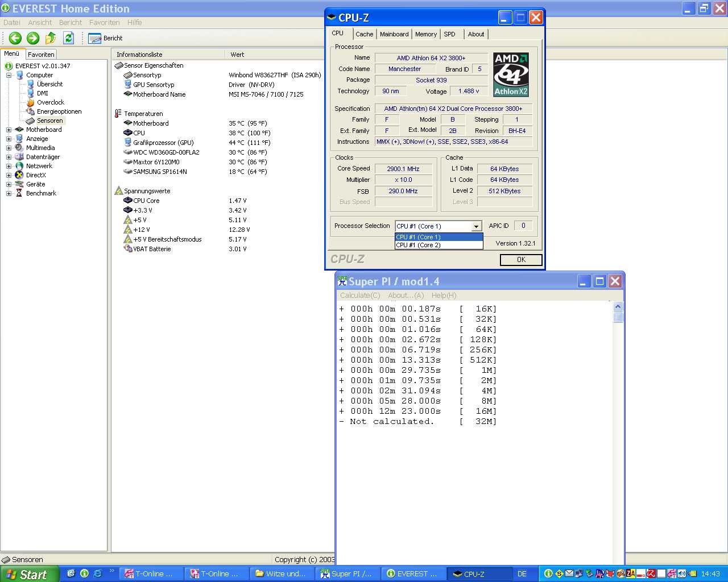728x582 pixels.
Task: Click the green Forward arrow in EVEREST toolbar
Action: coord(33,38)
